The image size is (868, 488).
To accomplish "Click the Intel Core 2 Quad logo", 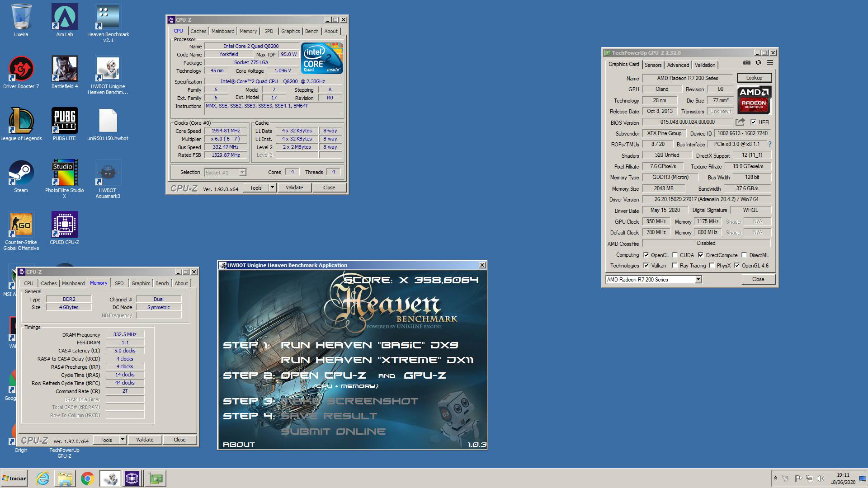I will 322,58.
